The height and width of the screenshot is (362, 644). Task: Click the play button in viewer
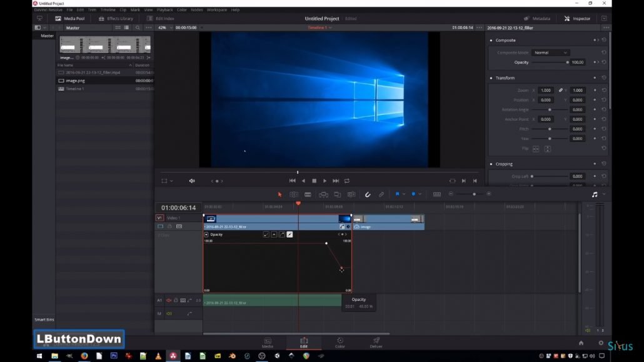325,181
